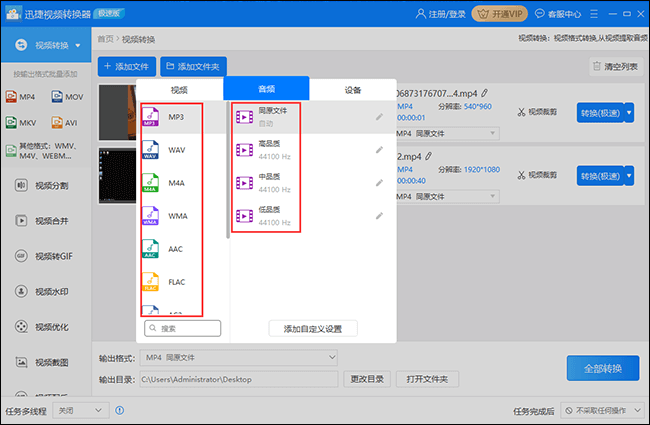Batch add MOV output format
The image size is (650, 425).
pyautogui.click(x=67, y=97)
